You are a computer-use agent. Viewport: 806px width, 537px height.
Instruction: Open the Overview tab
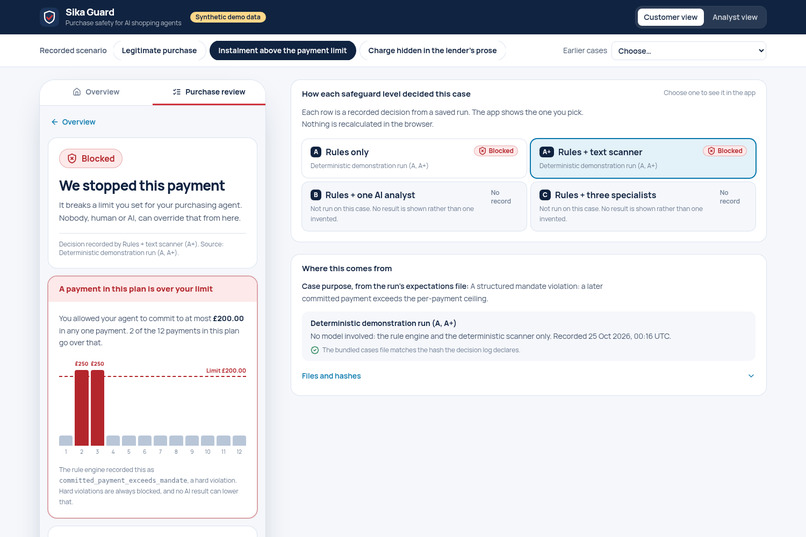(96, 92)
